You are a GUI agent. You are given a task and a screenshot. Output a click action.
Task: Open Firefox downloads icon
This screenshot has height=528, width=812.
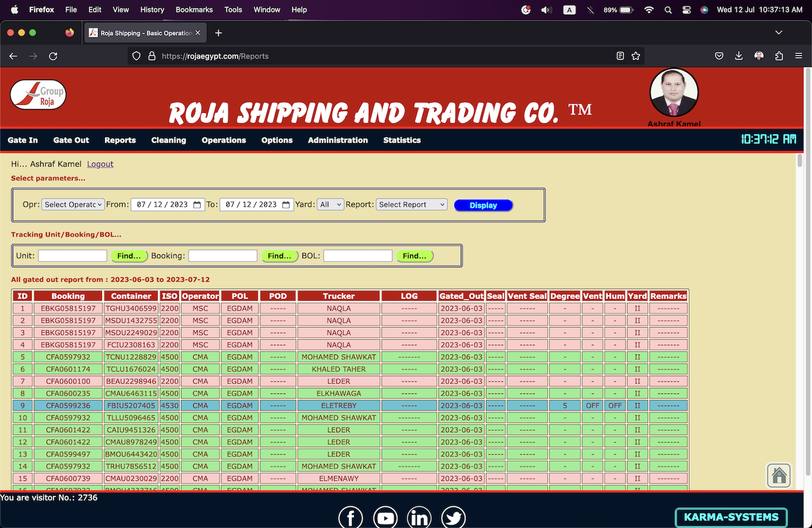[739, 56]
